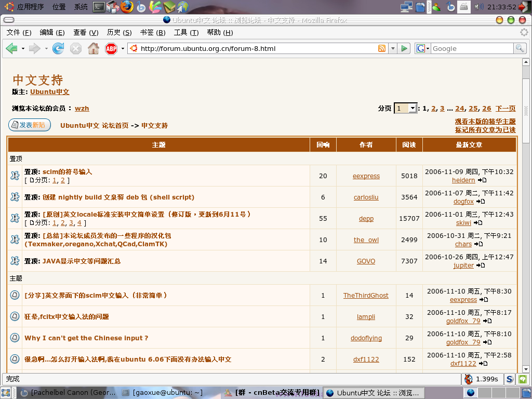Click 观看本版的精华主题 link
The image size is (532, 399).
click(x=485, y=122)
